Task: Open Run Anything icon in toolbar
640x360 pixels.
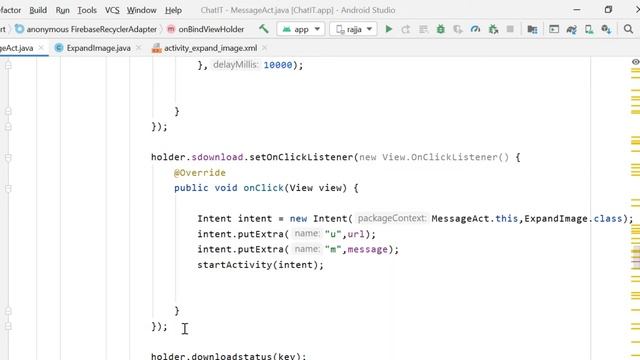Action: pos(554,29)
